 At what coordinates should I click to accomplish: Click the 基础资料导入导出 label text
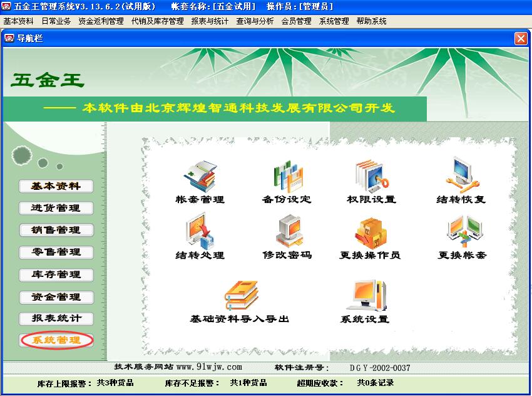[x=239, y=319]
